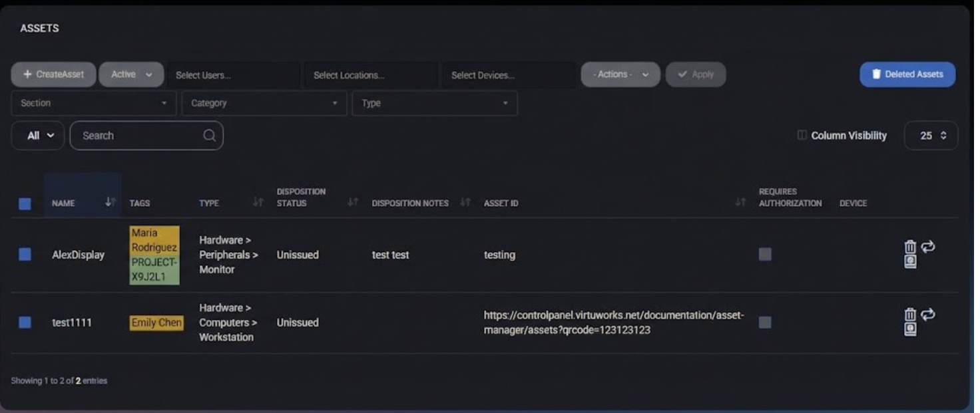Click the magnifier icon in Search box
This screenshot has width=980, height=413.
209,136
